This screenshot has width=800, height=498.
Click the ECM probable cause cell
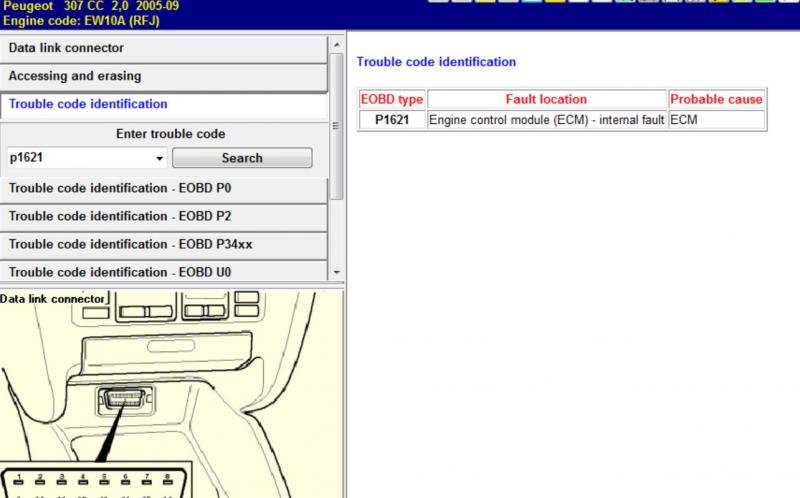pos(716,120)
